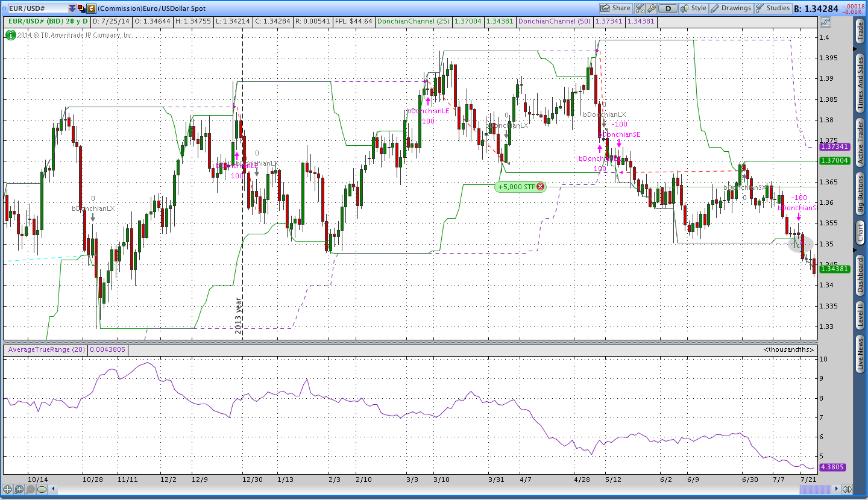
Task: Open the edit studies flask icon
Action: 640,8
